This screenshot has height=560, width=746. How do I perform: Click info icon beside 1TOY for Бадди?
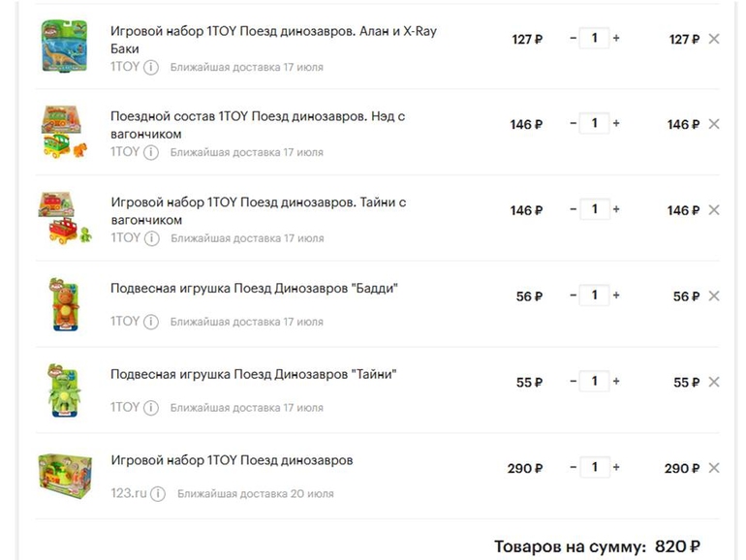[x=151, y=322]
